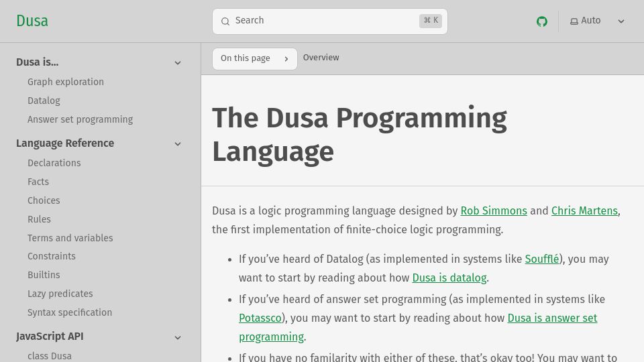Follow the Chris Martens link
This screenshot has width=644, height=362.
[x=584, y=211]
